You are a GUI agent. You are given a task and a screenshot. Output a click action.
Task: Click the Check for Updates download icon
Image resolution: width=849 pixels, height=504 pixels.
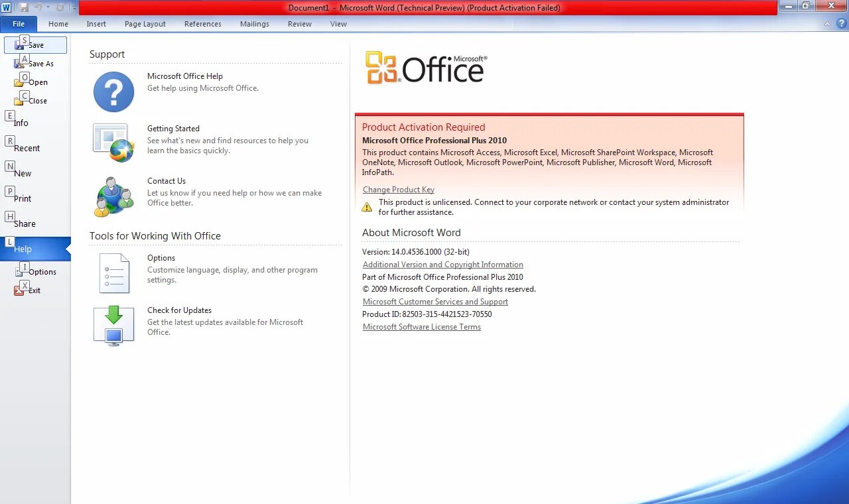pos(114,325)
